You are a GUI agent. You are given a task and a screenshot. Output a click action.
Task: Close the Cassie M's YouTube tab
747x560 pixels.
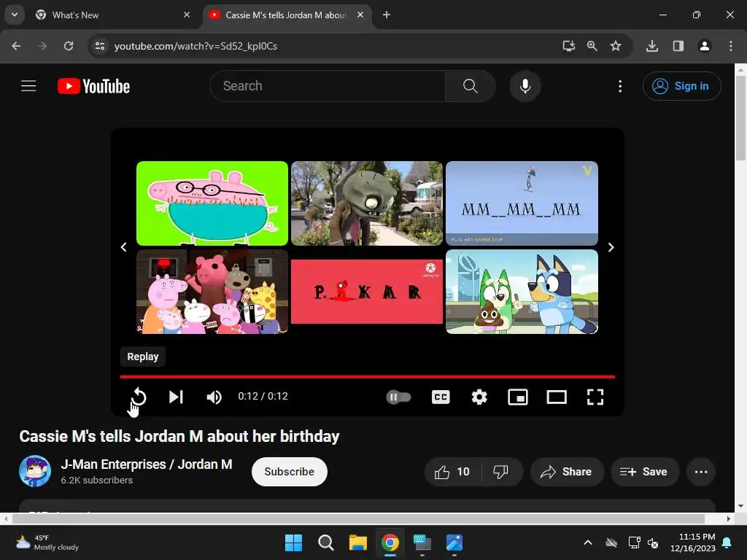pyautogui.click(x=360, y=15)
